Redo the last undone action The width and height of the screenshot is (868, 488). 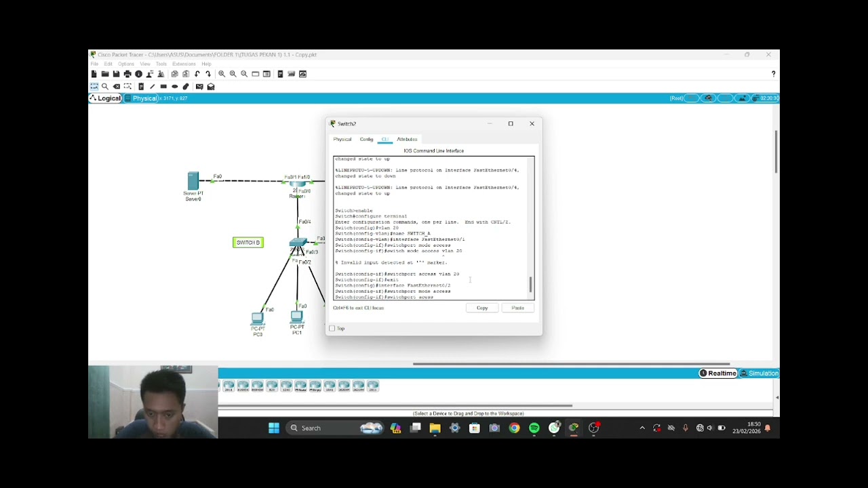coord(208,74)
